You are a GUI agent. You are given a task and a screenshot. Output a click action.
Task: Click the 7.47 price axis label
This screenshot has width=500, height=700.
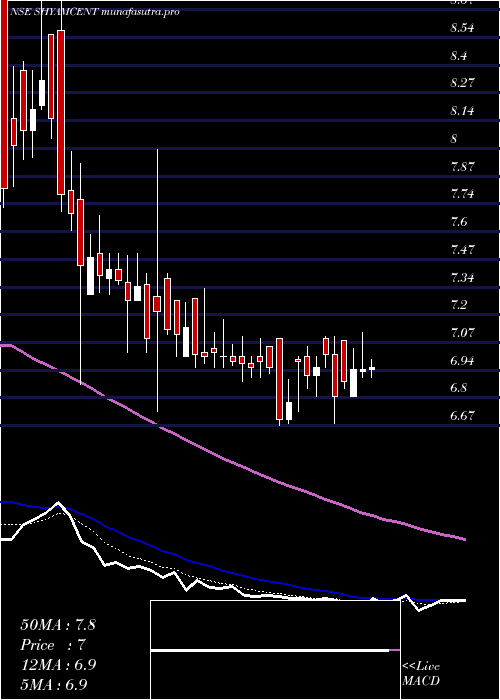[x=462, y=249]
